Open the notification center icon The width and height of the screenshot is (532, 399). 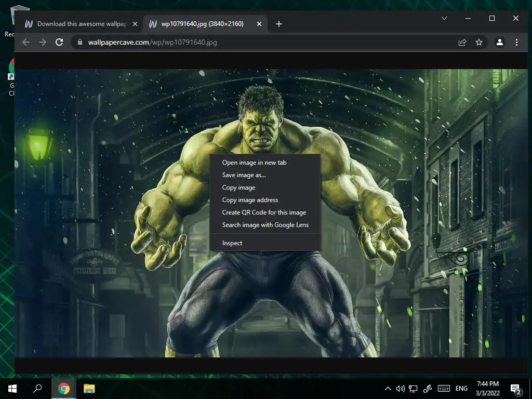coord(516,389)
